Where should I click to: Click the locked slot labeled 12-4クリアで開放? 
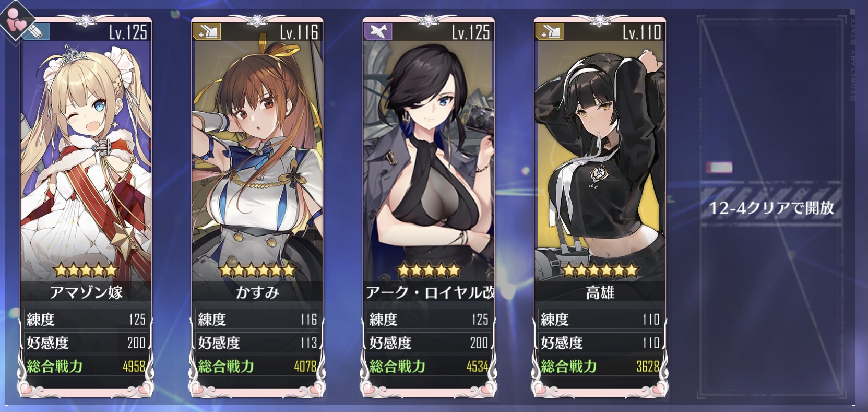(x=771, y=208)
